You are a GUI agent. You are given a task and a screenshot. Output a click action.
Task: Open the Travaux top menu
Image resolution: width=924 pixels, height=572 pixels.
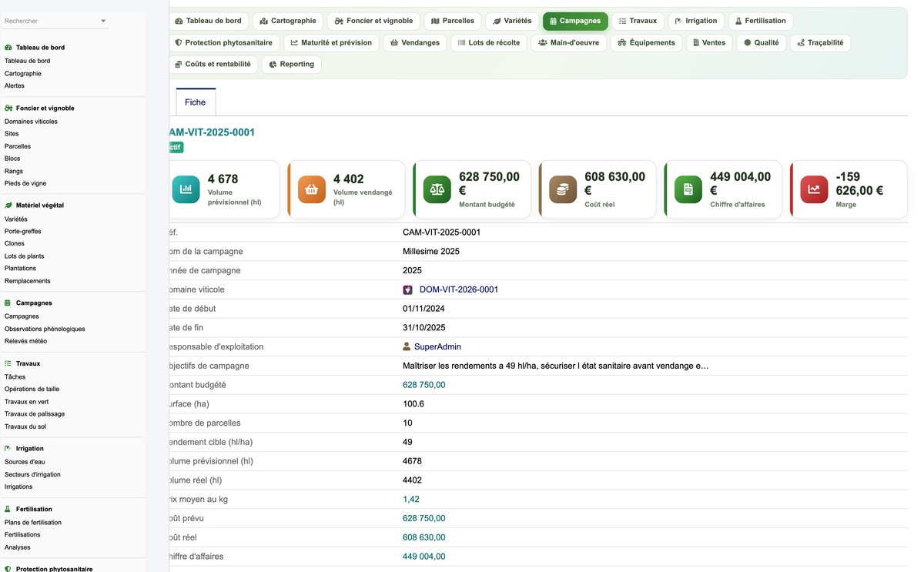click(x=638, y=21)
